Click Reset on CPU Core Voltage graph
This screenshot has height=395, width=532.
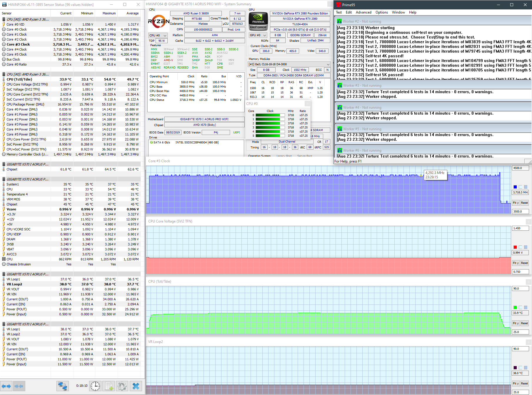pos(524,263)
